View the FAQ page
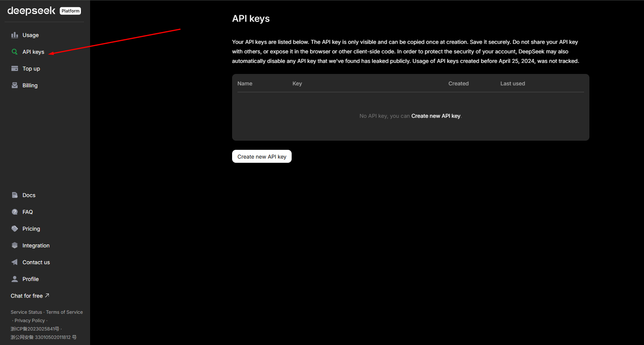Screen dimensions: 644x345 coord(27,212)
